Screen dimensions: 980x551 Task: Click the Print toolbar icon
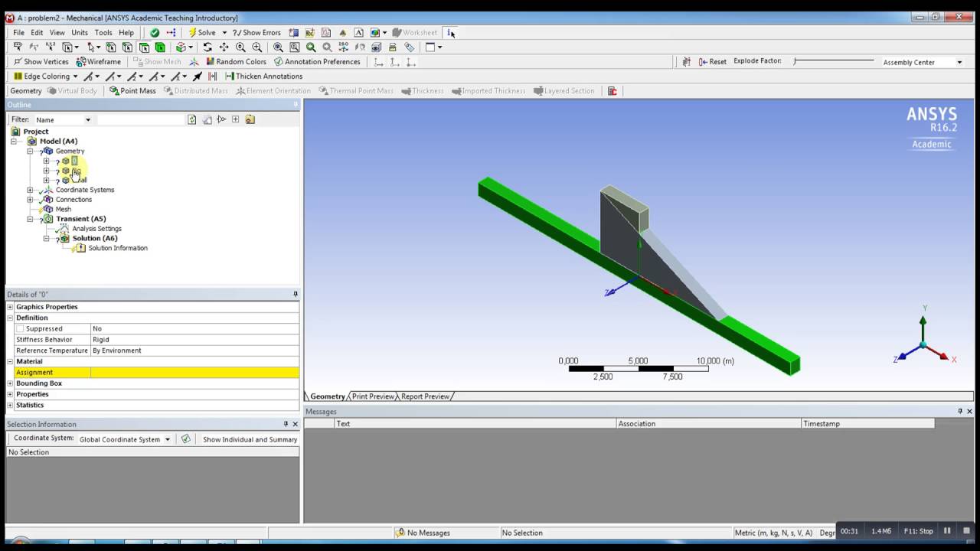pyautogui.click(x=392, y=47)
